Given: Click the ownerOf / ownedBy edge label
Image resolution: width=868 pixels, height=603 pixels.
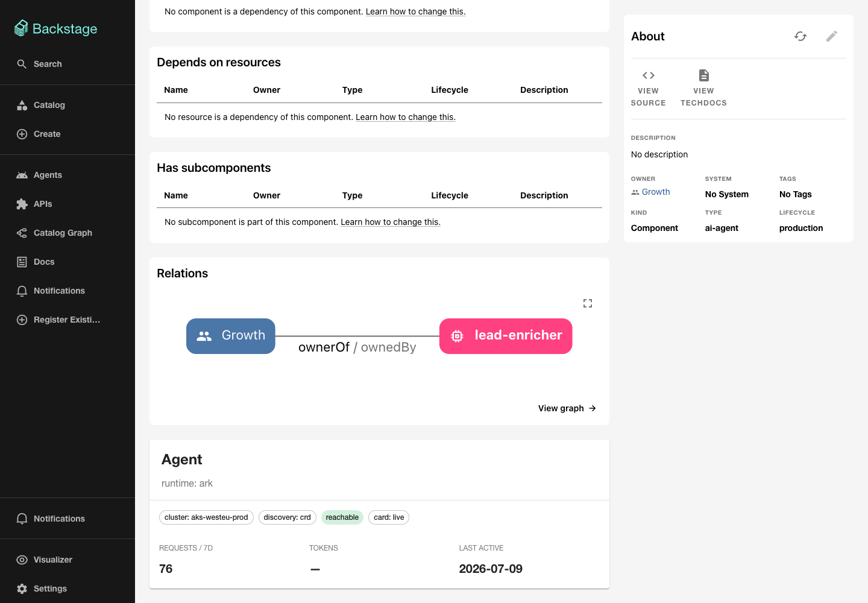Looking at the screenshot, I should coord(357,347).
